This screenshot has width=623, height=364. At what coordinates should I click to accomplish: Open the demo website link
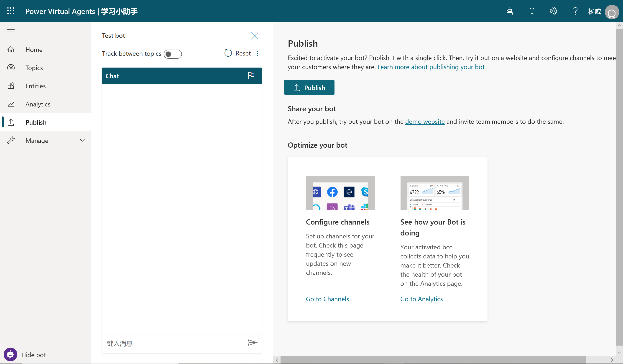(425, 121)
